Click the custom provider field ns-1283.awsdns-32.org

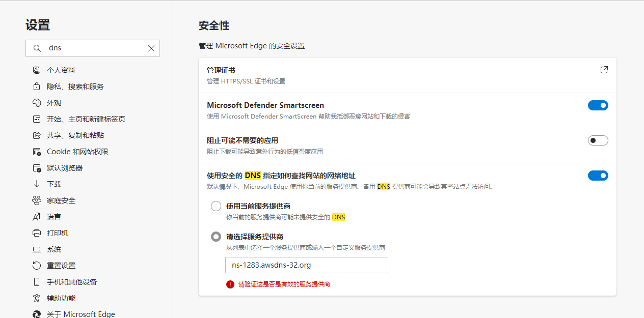pos(307,265)
